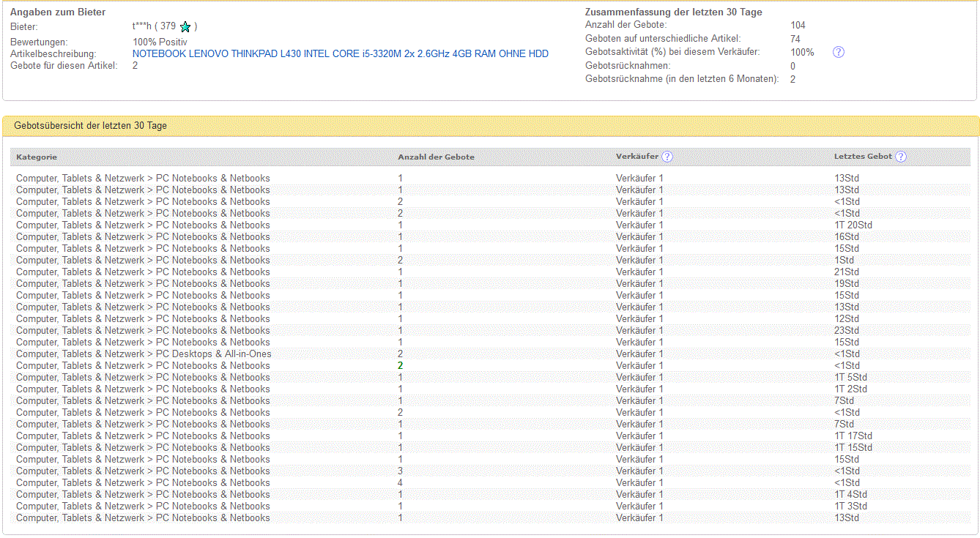
Task: Click the Kategorie column header
Action: (x=37, y=157)
